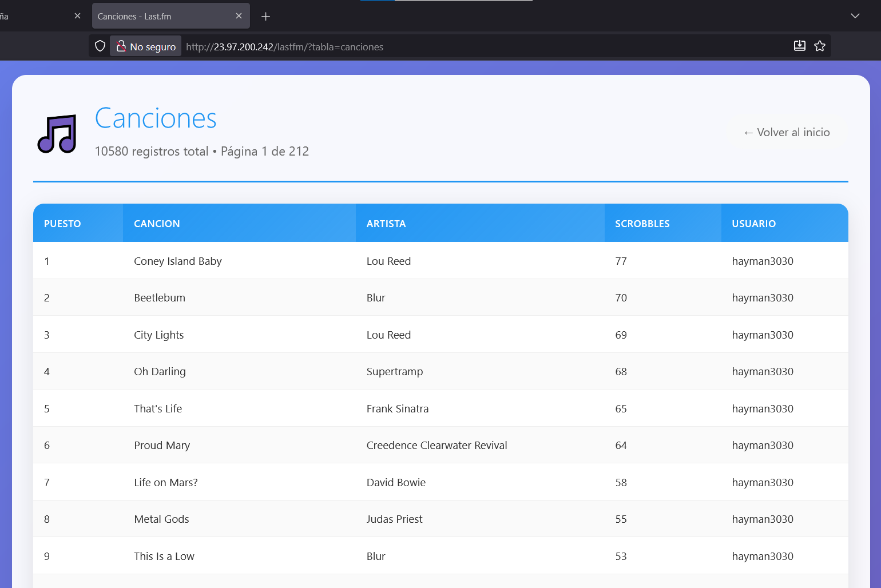Bookmark this page with the star icon

[820, 46]
